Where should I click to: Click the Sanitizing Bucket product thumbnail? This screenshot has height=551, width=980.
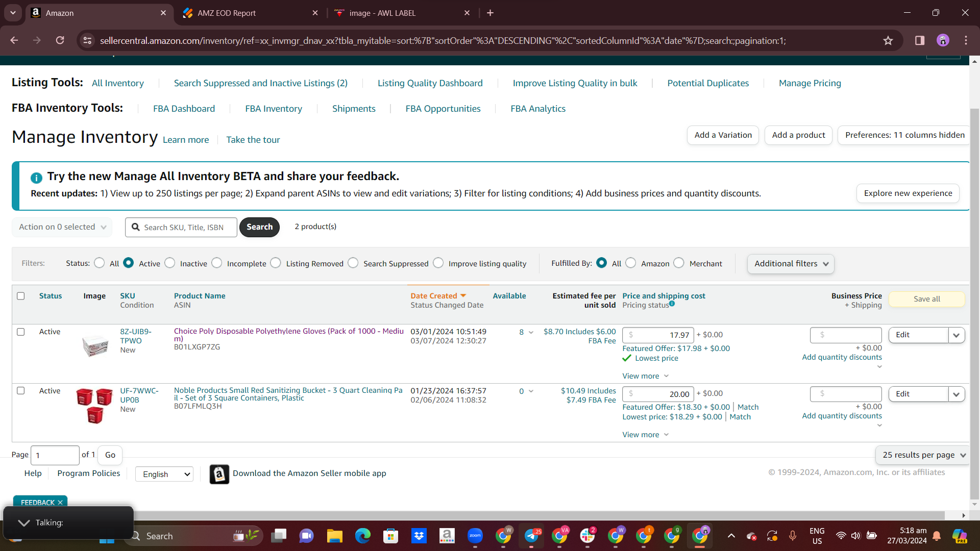94,406
